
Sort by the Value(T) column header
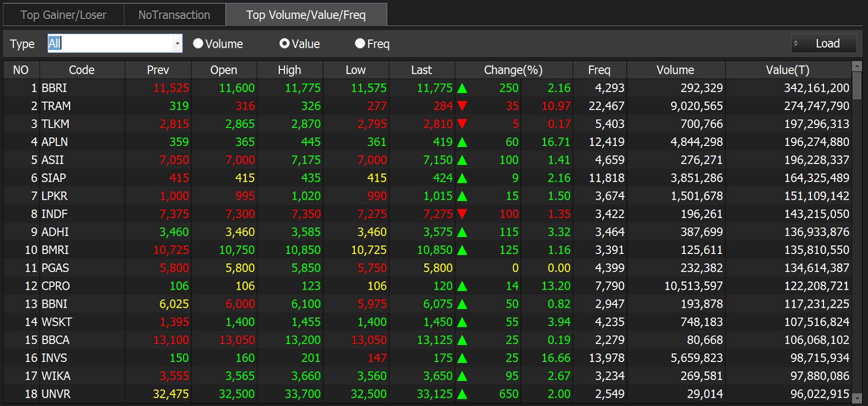click(x=788, y=70)
